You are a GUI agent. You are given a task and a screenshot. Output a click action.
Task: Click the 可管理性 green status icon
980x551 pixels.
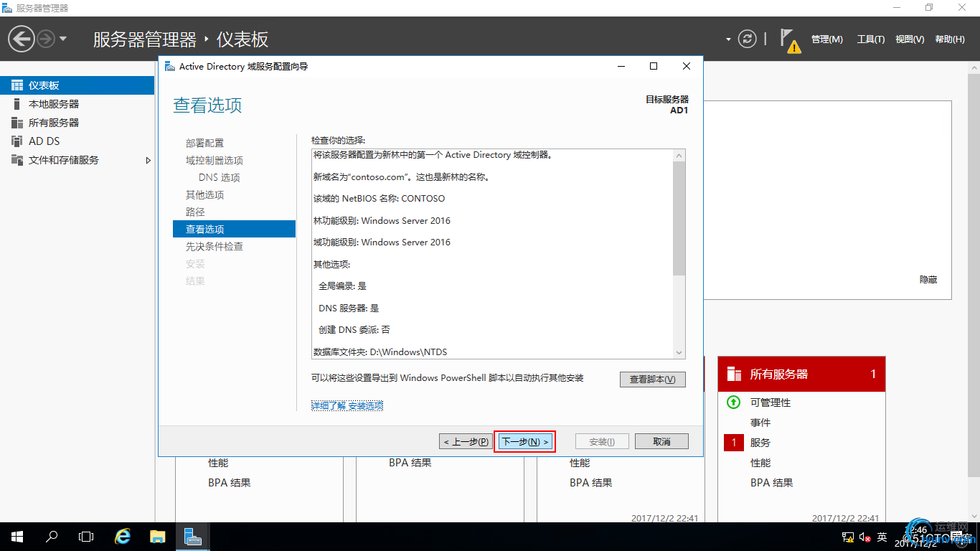[x=733, y=402]
